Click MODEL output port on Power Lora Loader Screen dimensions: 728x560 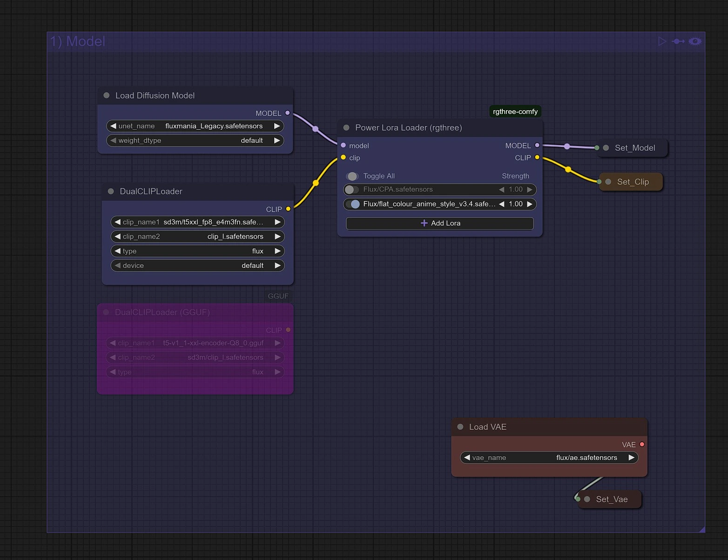[537, 145]
